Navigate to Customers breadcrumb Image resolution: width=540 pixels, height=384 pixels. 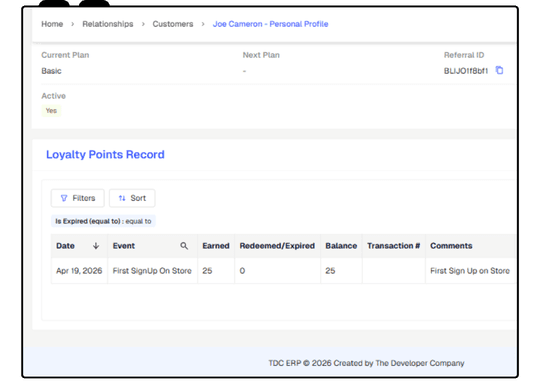[x=173, y=24]
